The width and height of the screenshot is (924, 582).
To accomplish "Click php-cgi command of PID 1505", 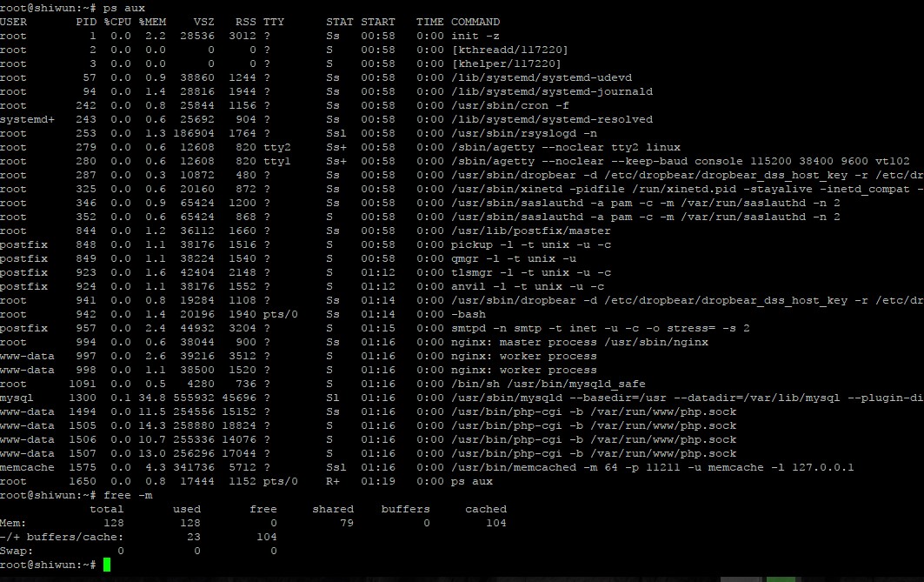I will coord(594,425).
